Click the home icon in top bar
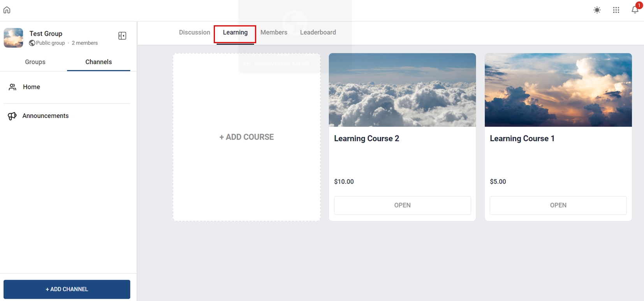Viewport: 644px width, 301px height. coord(7,10)
